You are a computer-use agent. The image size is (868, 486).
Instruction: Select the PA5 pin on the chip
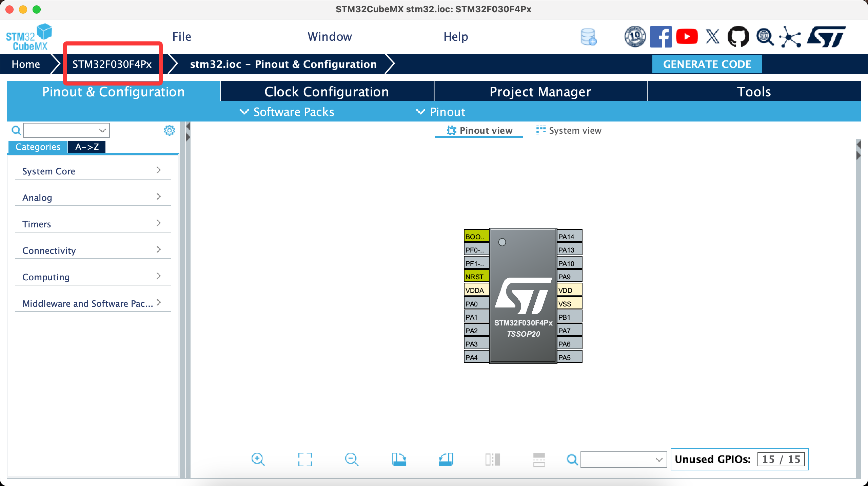pos(570,357)
